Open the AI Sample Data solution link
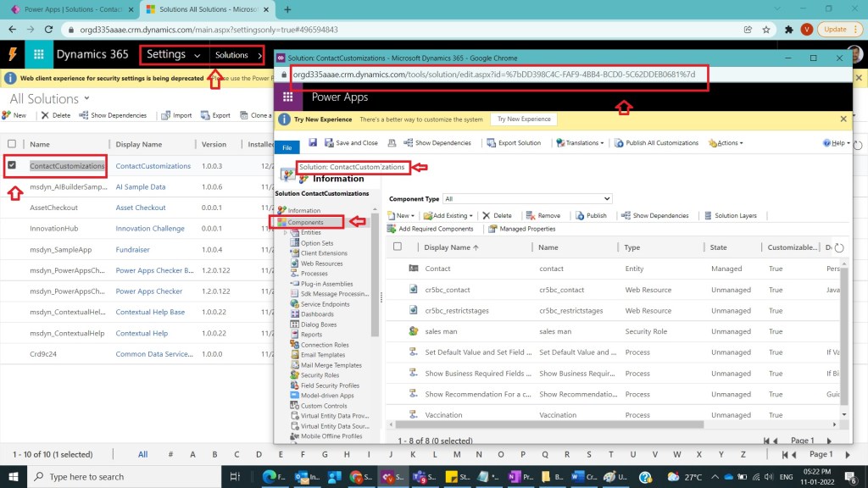Screen dimensions: 868x488 (x=141, y=186)
